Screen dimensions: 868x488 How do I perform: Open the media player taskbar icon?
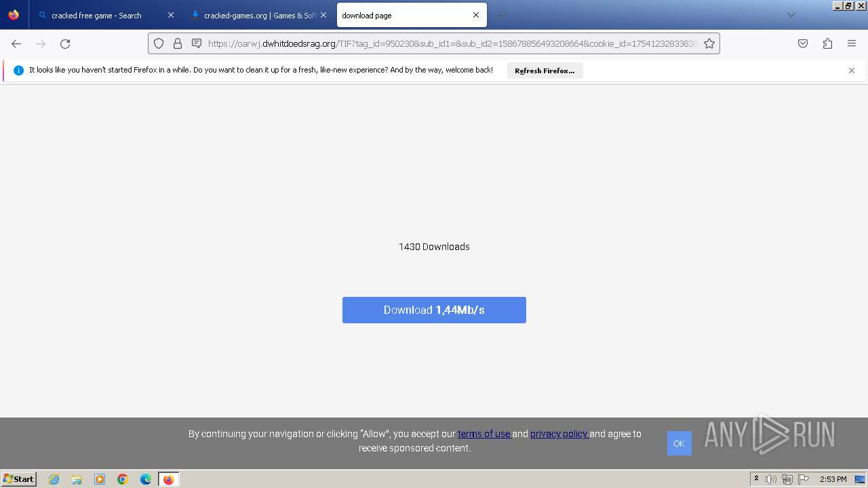click(x=100, y=479)
